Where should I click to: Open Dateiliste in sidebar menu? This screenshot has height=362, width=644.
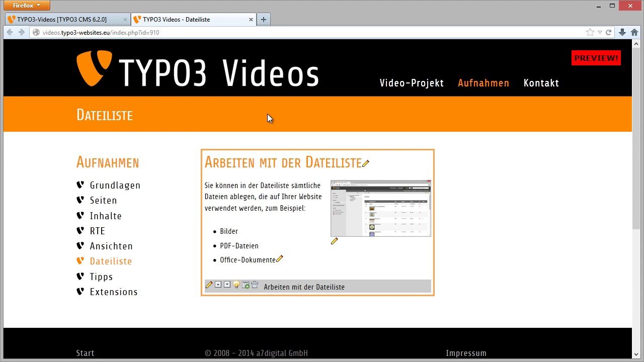click(x=111, y=261)
